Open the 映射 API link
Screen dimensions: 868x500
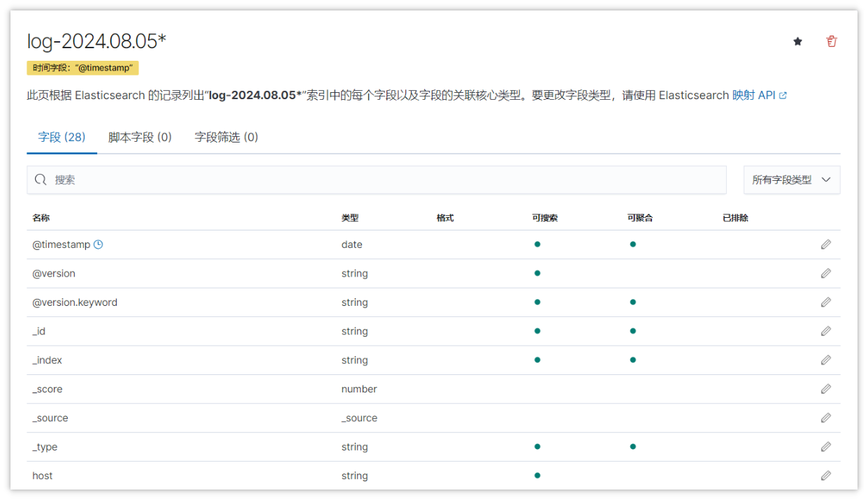click(x=760, y=96)
